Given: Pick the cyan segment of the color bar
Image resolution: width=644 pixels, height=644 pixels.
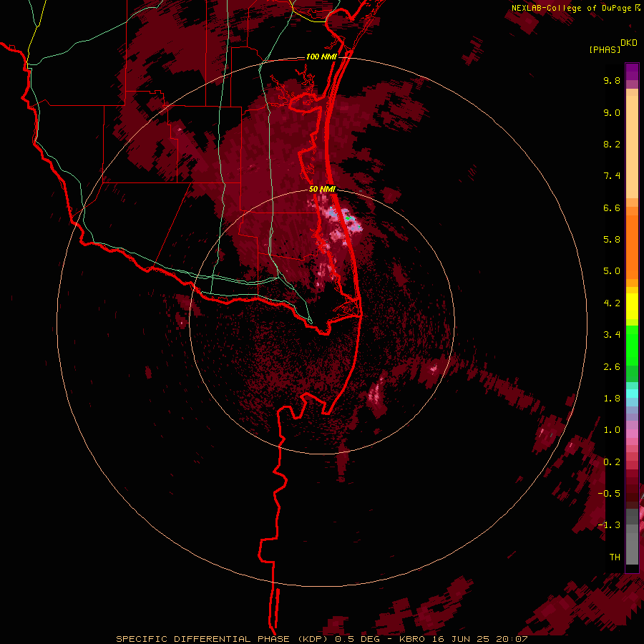Looking at the screenshot, I should [x=632, y=394].
